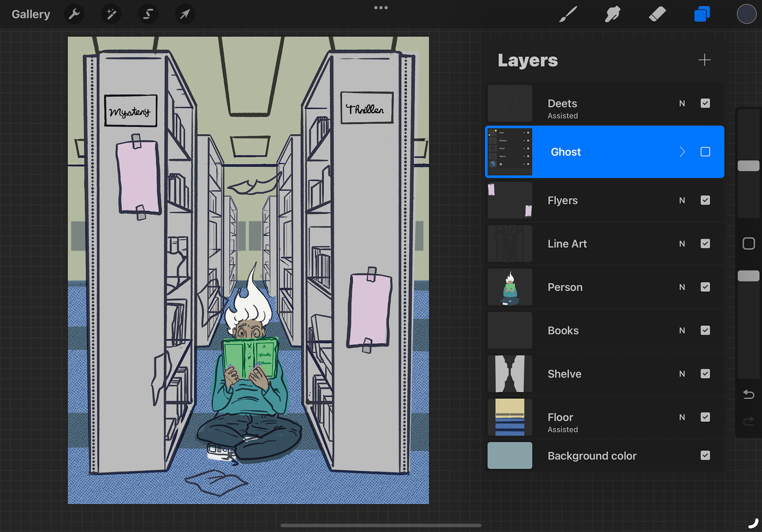The height and width of the screenshot is (532, 762).
Task: Show the Ghost group layer
Action: [705, 152]
